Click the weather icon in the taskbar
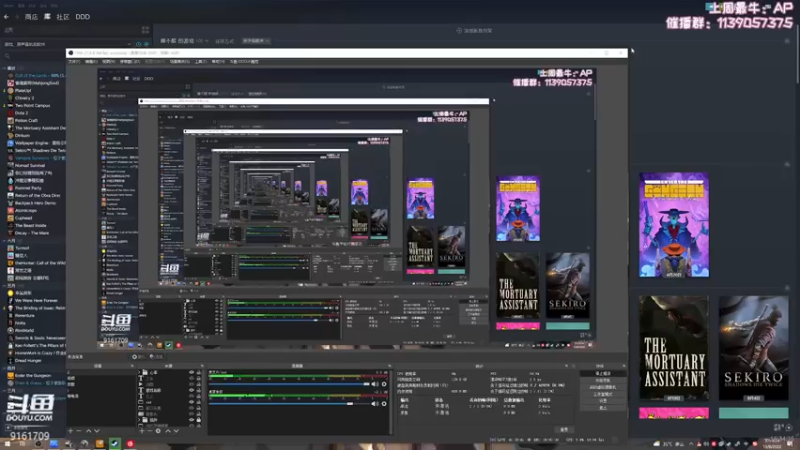 point(657,444)
